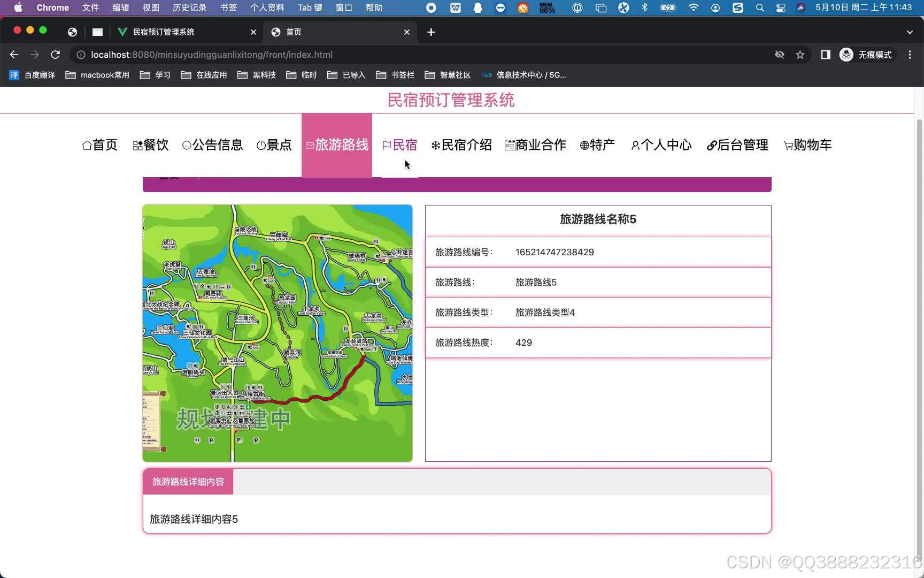Open the 黑科技 bookmark folder
924x578 pixels.
pyautogui.click(x=257, y=75)
